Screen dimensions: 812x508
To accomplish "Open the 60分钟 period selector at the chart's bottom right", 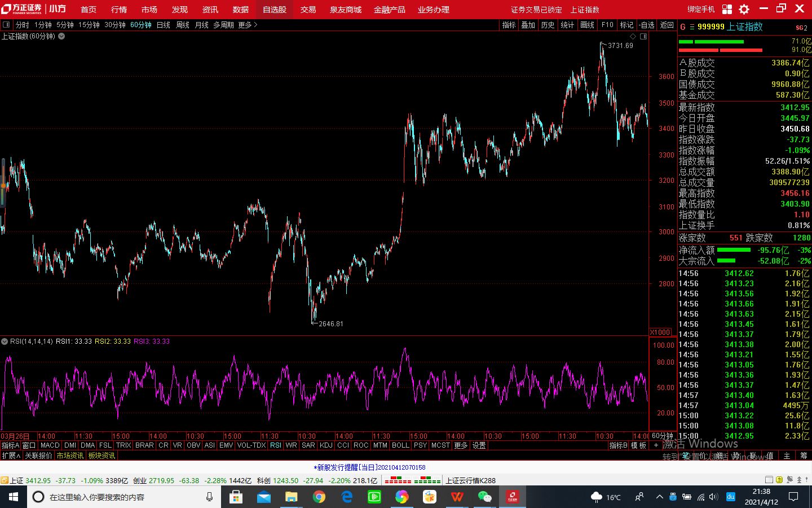I will coord(663,436).
